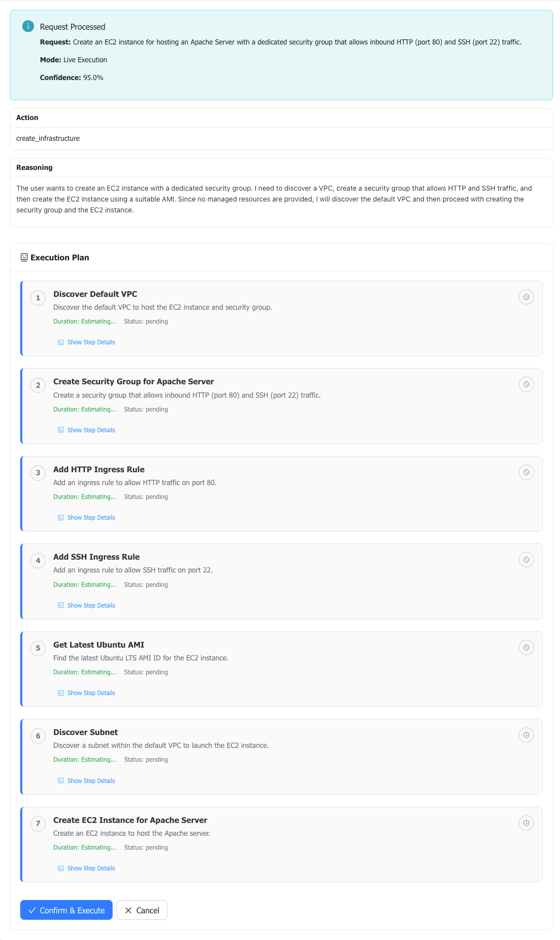Click the clock icon on Add HTTP Ingress Rule step

526,472
